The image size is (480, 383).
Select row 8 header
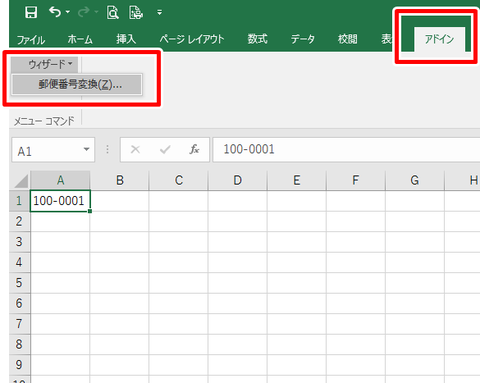point(19,344)
